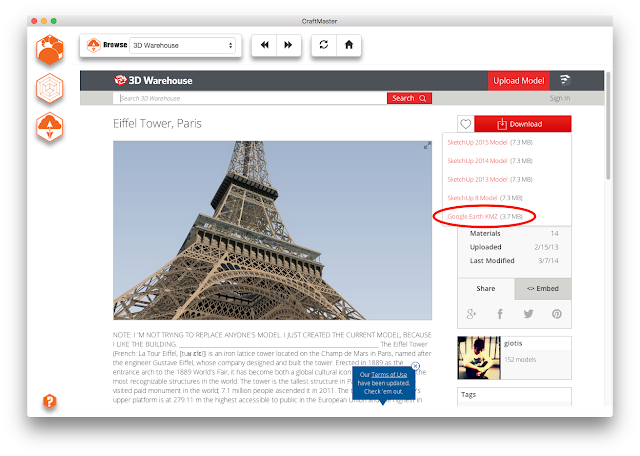
Task: Open the giotis author name link
Action: [513, 343]
